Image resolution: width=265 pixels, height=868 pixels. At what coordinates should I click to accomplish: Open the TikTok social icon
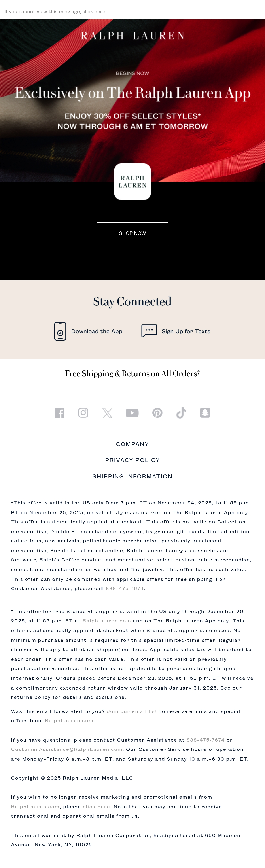click(x=181, y=413)
